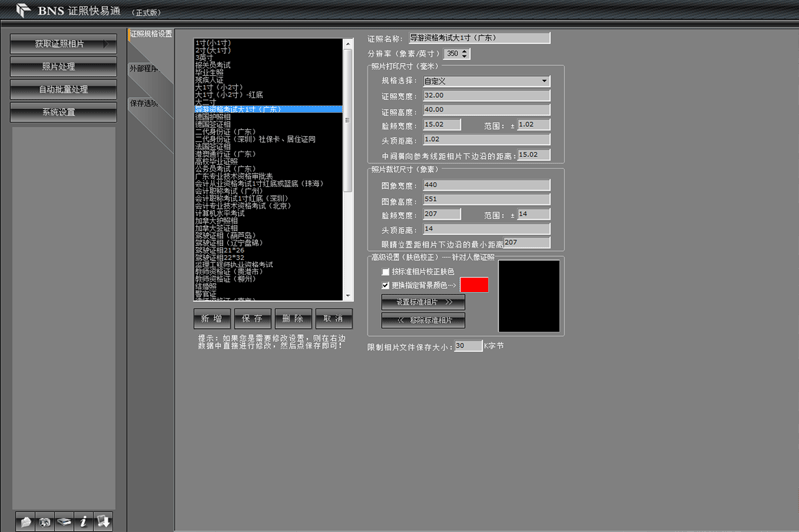
Task: Click the 中间横向参考线 distance field showing 15.02
Action: click(x=534, y=155)
